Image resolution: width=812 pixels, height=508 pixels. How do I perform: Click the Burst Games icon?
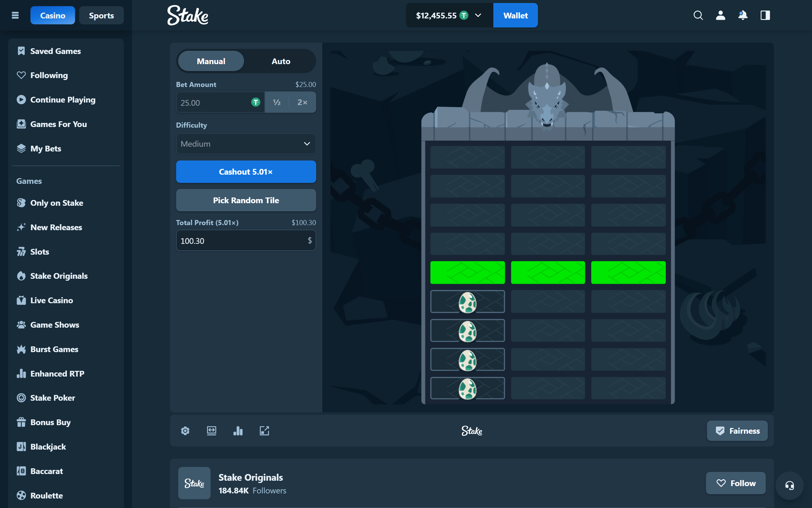tap(21, 350)
